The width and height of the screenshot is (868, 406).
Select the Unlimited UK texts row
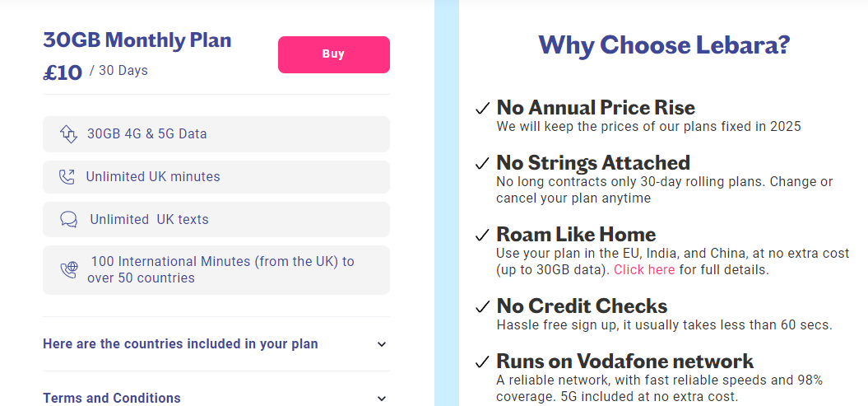(216, 219)
